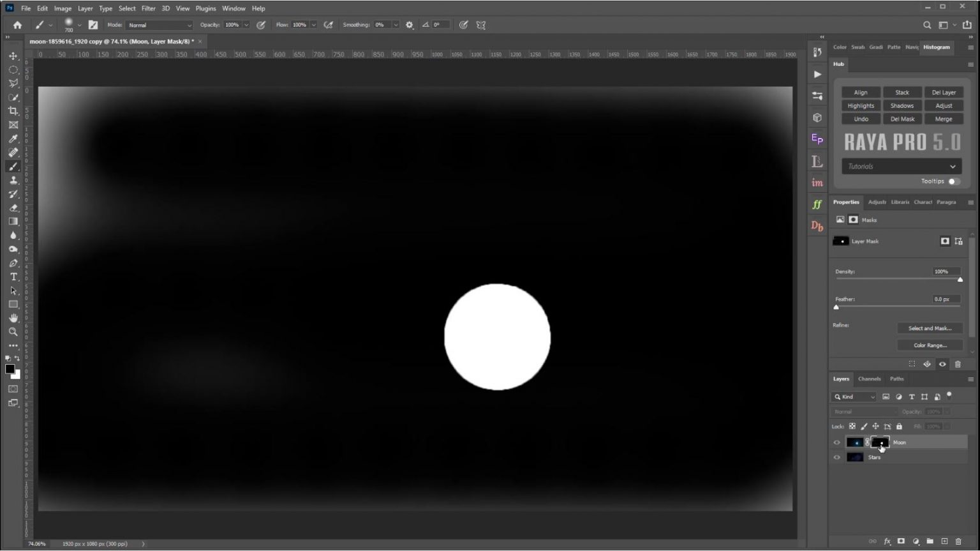Hide the Stars layer
Viewport: 980px width, 551px height.
click(x=836, y=457)
